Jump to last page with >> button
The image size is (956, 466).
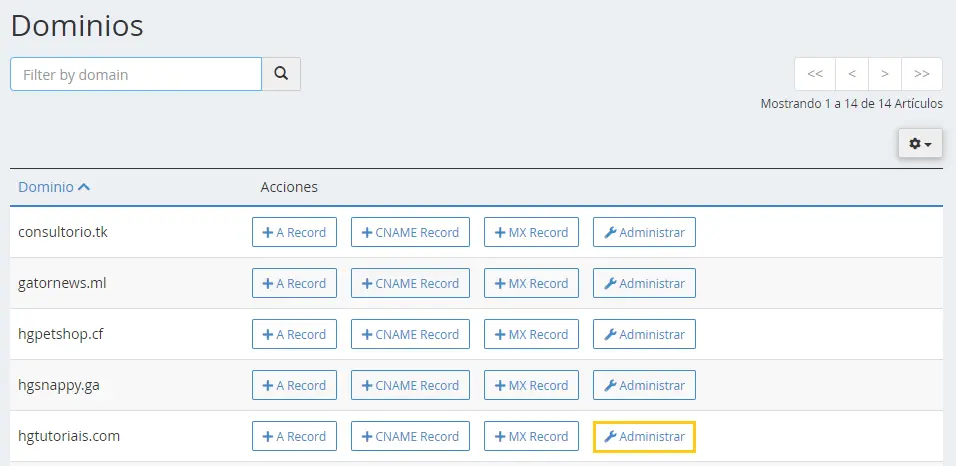(x=922, y=74)
